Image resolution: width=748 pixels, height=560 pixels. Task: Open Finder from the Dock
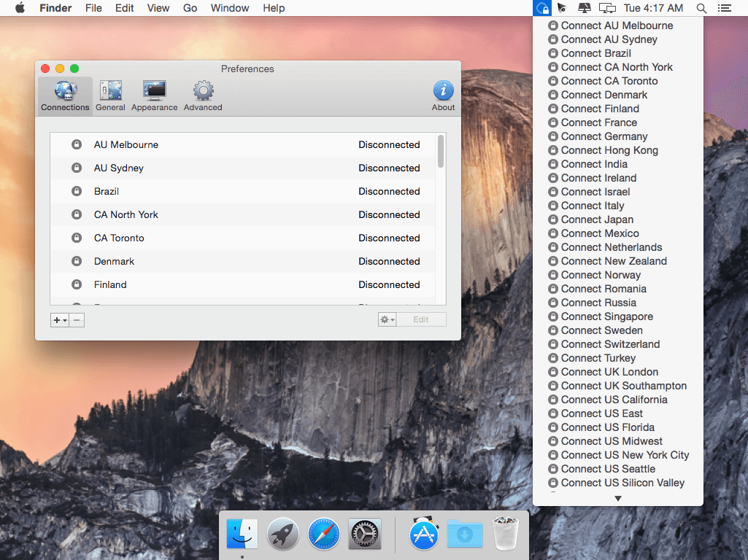(242, 534)
